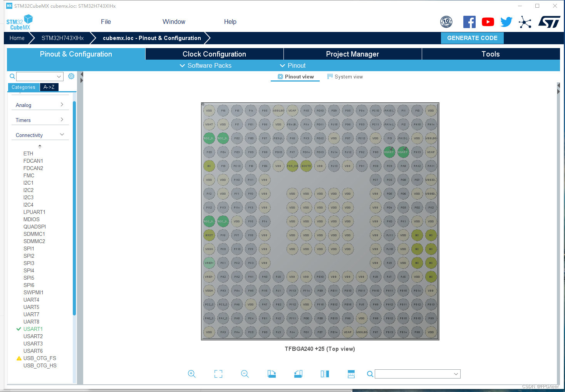565x392 pixels.
Task: Open the Help menu
Action: click(x=230, y=22)
